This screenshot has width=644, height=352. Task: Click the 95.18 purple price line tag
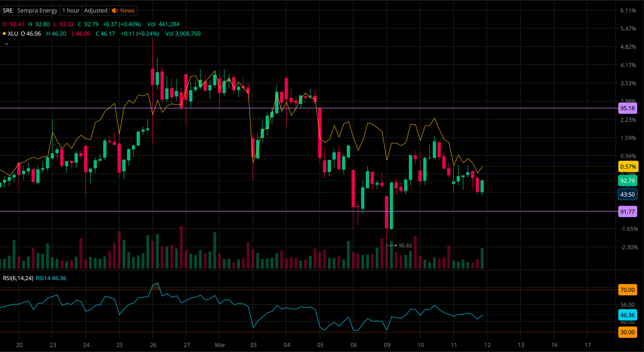pos(627,108)
